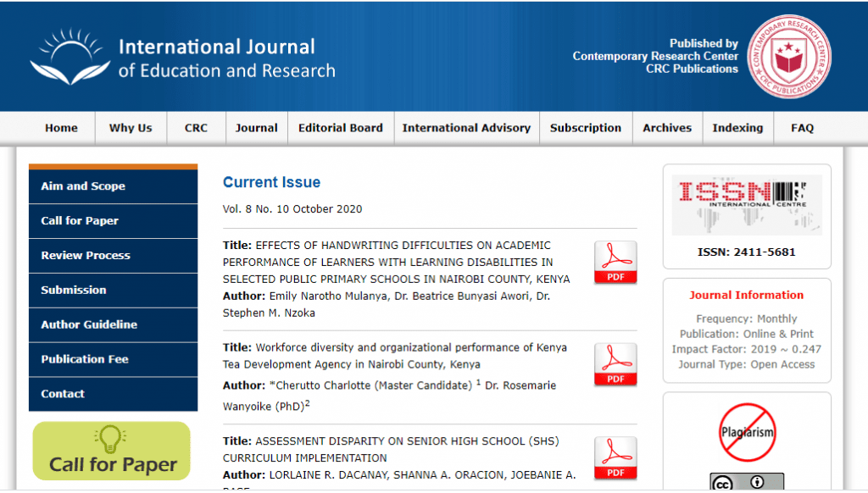The width and height of the screenshot is (868, 493).
Task: Open PDF icon for handwriting difficulties article
Action: click(615, 262)
